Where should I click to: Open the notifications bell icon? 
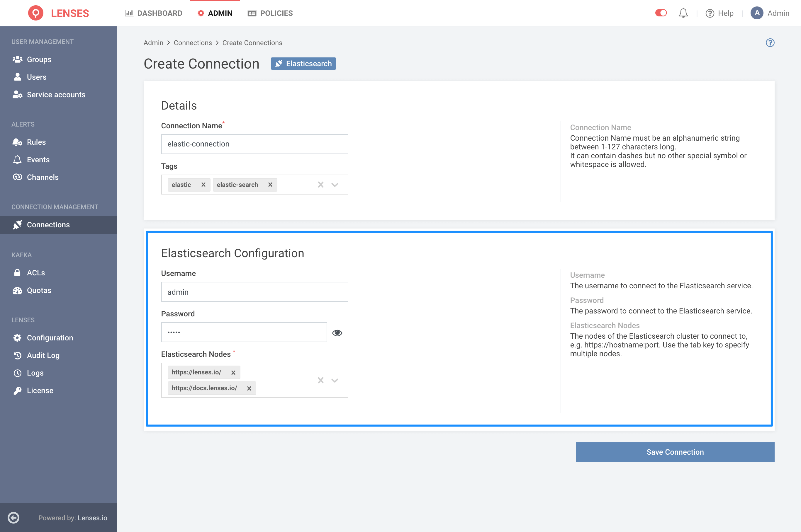(683, 13)
